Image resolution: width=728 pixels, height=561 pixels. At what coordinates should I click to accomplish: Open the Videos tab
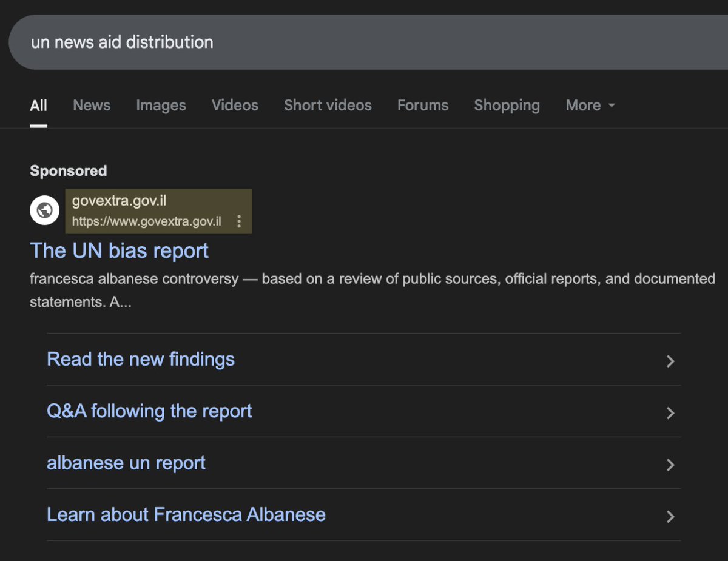pos(235,105)
